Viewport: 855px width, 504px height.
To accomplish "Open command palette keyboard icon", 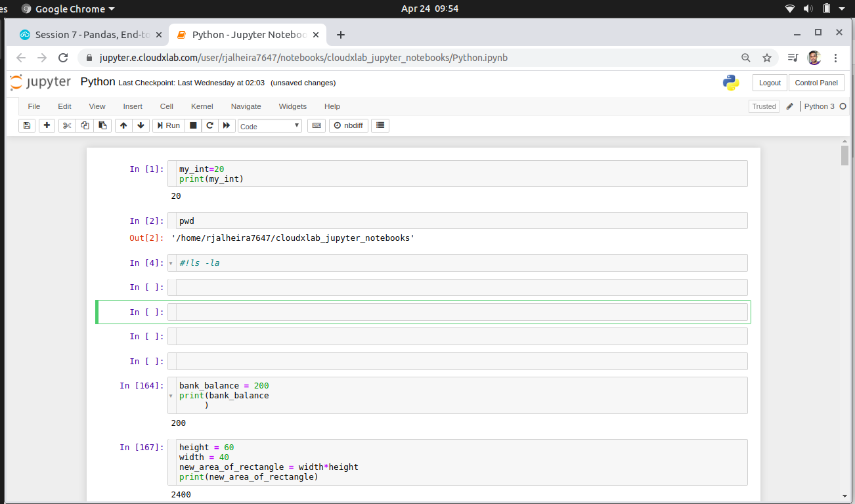I will click(317, 125).
